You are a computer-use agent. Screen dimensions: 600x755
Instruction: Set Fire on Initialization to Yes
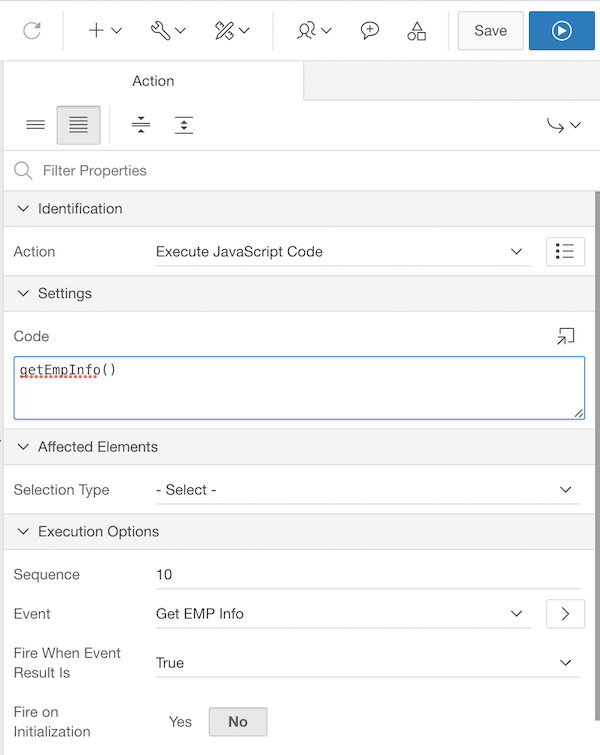click(x=180, y=722)
